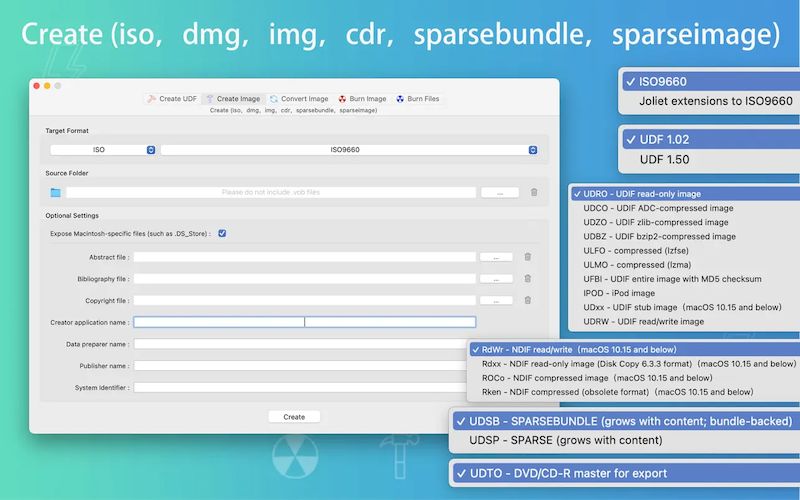This screenshot has height=500, width=800.
Task: Browse for a Source Folder
Action: click(x=500, y=192)
